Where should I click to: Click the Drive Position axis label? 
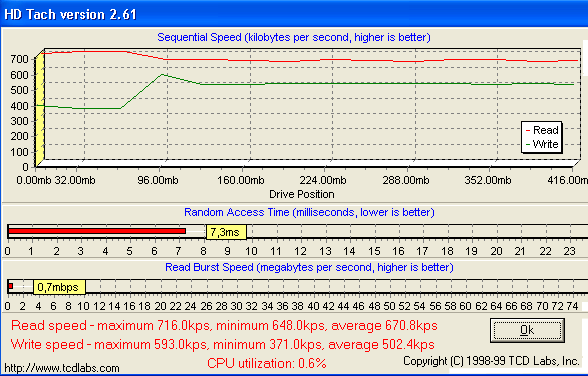point(302,194)
